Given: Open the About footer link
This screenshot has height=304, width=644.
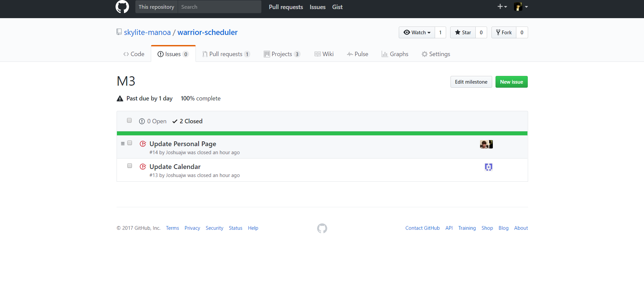Looking at the screenshot, I should click(x=521, y=228).
